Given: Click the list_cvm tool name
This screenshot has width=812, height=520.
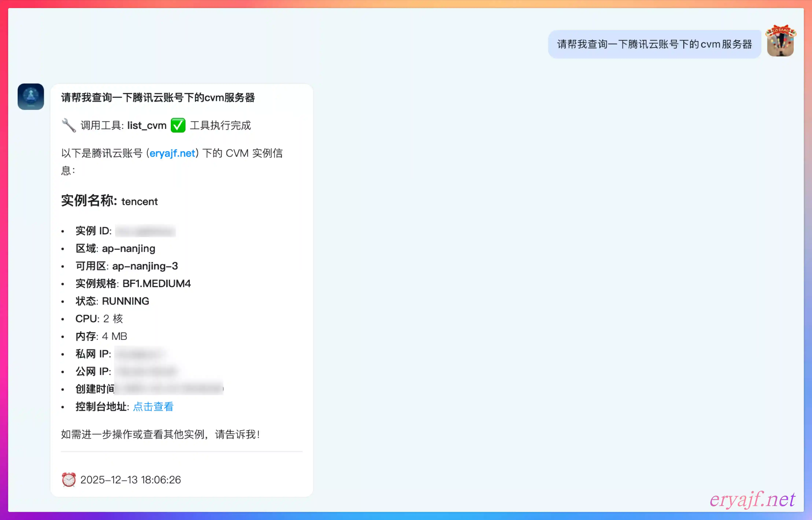Looking at the screenshot, I should point(147,126).
